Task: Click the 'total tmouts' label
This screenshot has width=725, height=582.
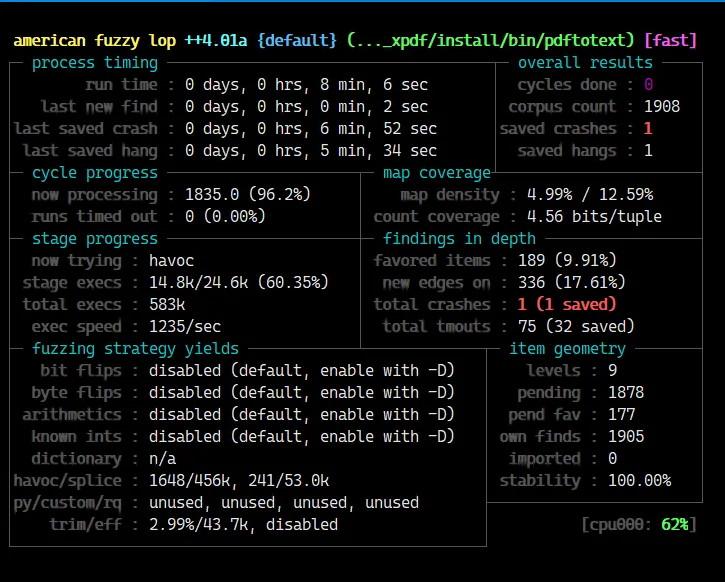Action: click(436, 327)
